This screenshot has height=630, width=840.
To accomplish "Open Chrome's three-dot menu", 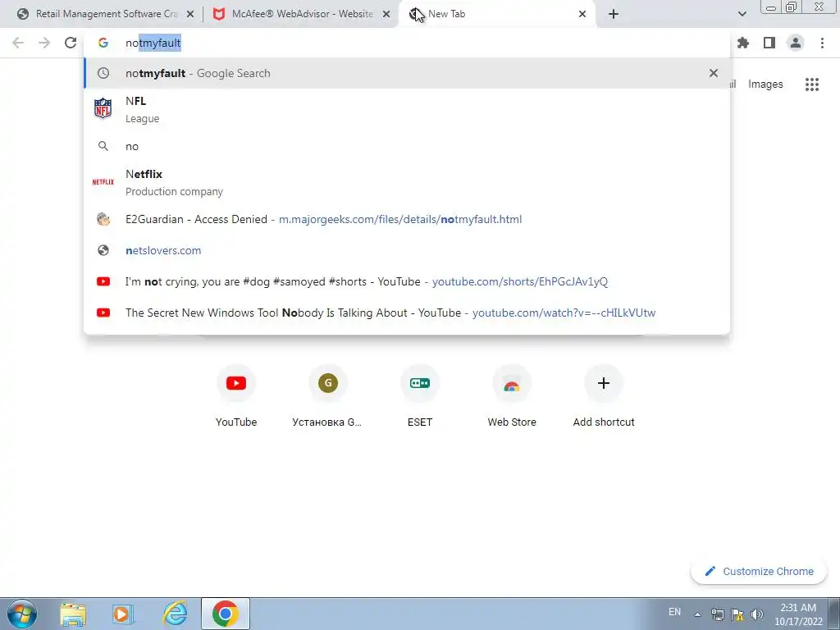I will (x=822, y=43).
